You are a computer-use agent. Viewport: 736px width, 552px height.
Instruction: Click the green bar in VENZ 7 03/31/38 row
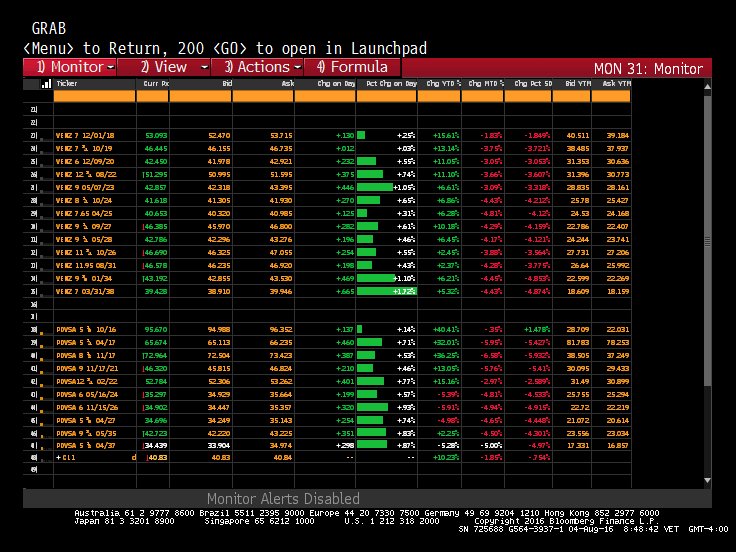pos(386,291)
